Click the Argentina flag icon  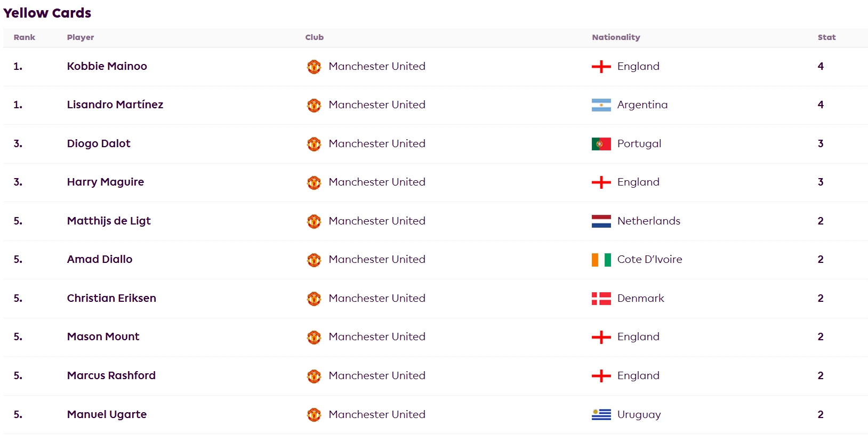pyautogui.click(x=601, y=105)
